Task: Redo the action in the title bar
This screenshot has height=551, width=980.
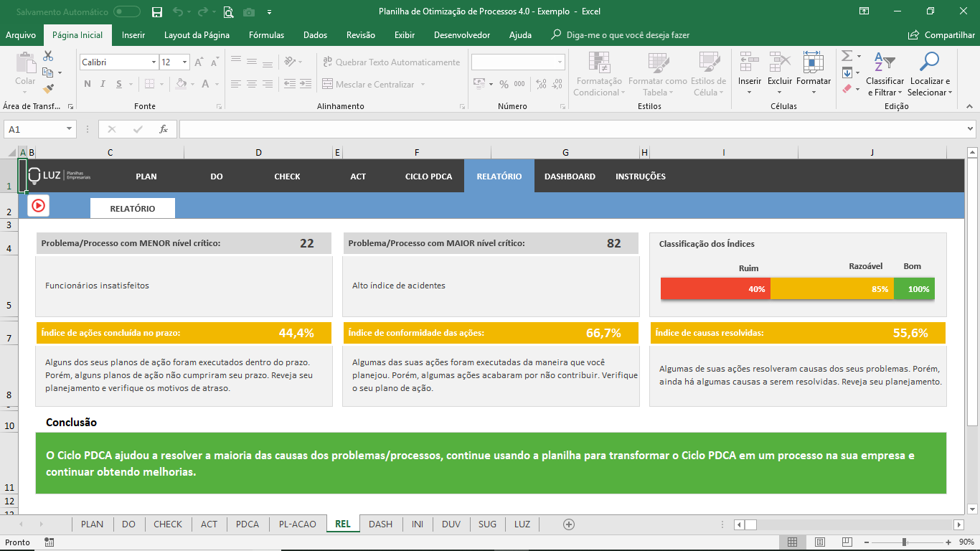Action: pos(202,11)
